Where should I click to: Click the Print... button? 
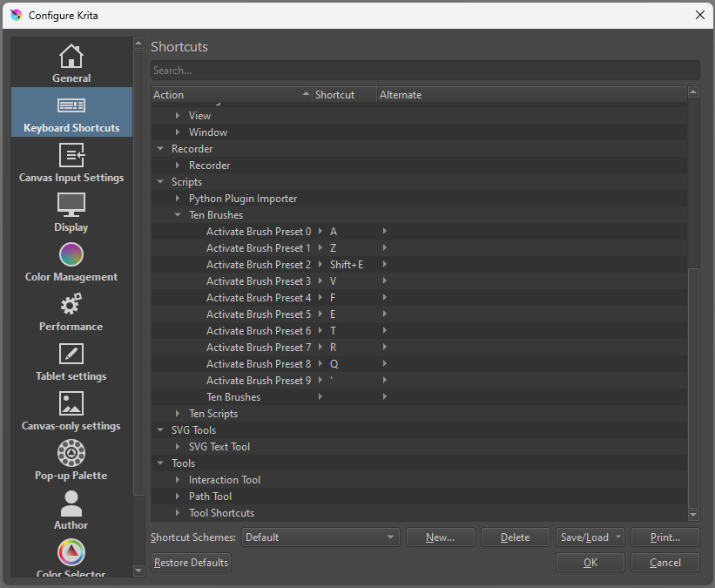click(x=664, y=537)
